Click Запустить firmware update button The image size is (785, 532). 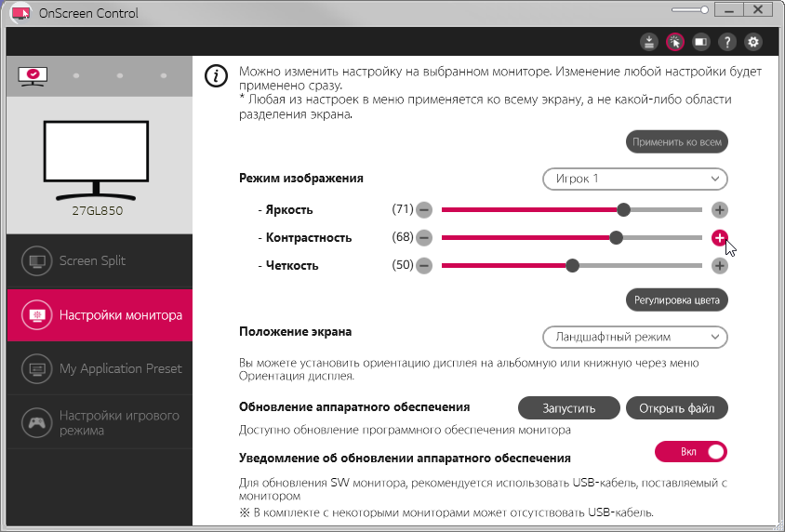click(568, 408)
